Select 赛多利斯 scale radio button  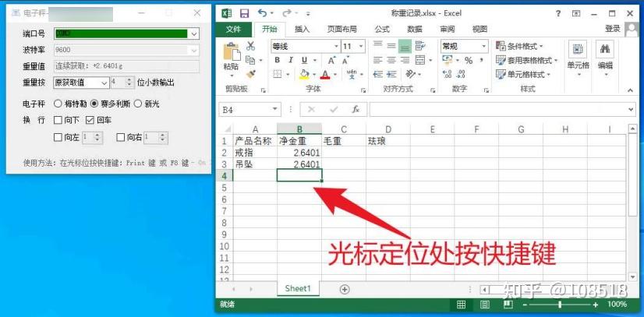pyautogui.click(x=94, y=104)
